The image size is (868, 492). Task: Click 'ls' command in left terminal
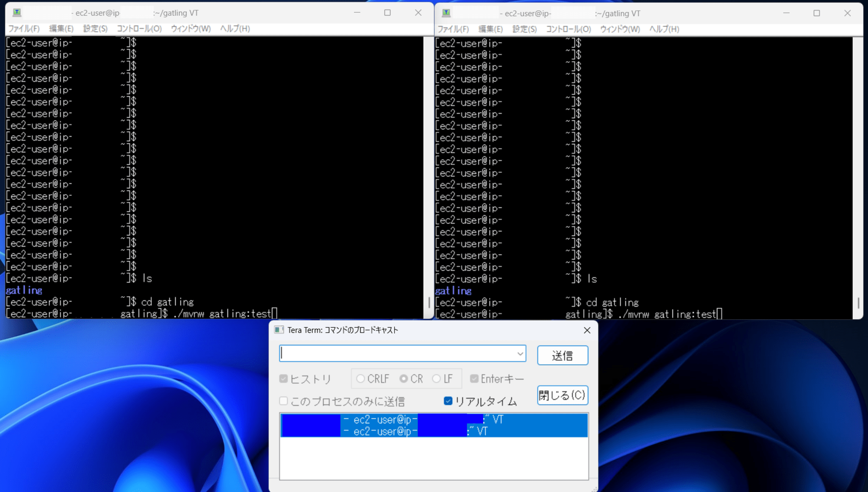(x=147, y=278)
